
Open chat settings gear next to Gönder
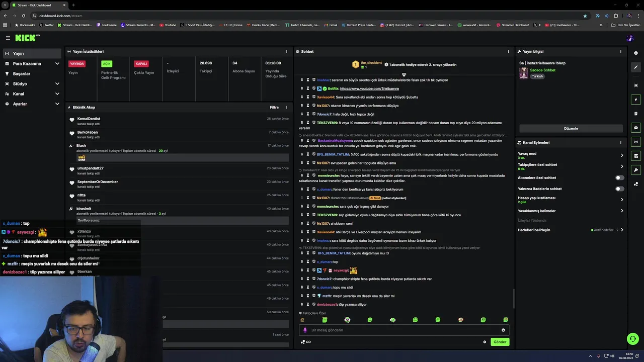point(485,342)
